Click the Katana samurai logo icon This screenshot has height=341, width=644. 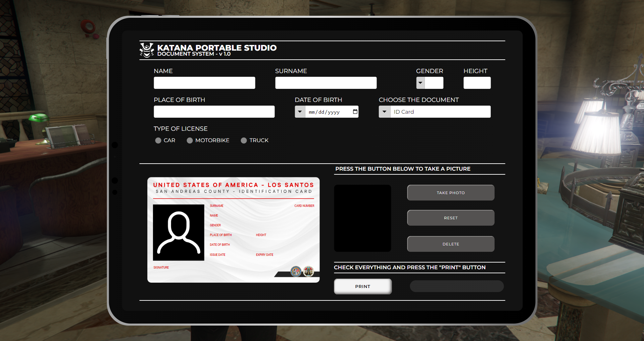tap(147, 50)
